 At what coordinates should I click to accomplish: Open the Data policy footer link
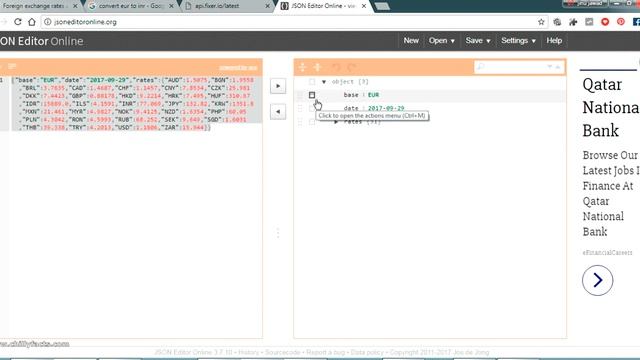(367, 352)
